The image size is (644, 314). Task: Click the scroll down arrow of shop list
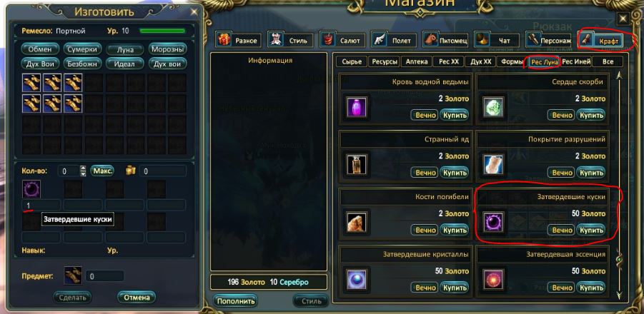point(620,294)
